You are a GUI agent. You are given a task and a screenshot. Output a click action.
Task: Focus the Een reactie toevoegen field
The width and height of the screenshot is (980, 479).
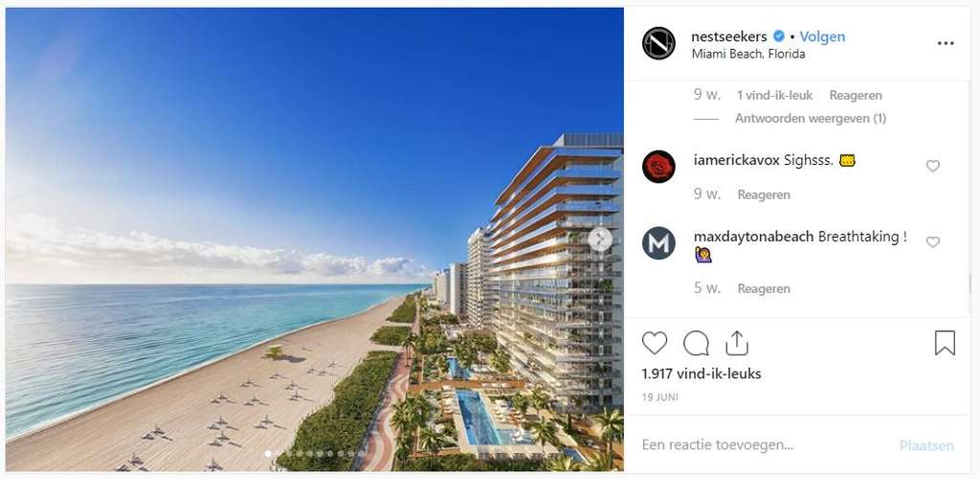766,445
